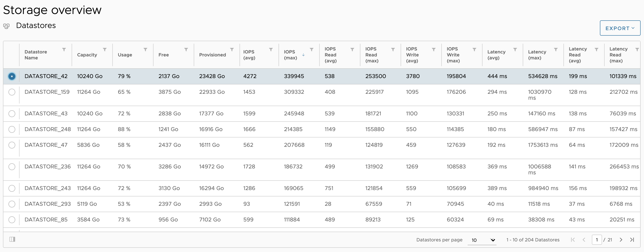The height and width of the screenshot is (252, 644).
Task: Click the Capacity column filter icon
Action: [105, 50]
